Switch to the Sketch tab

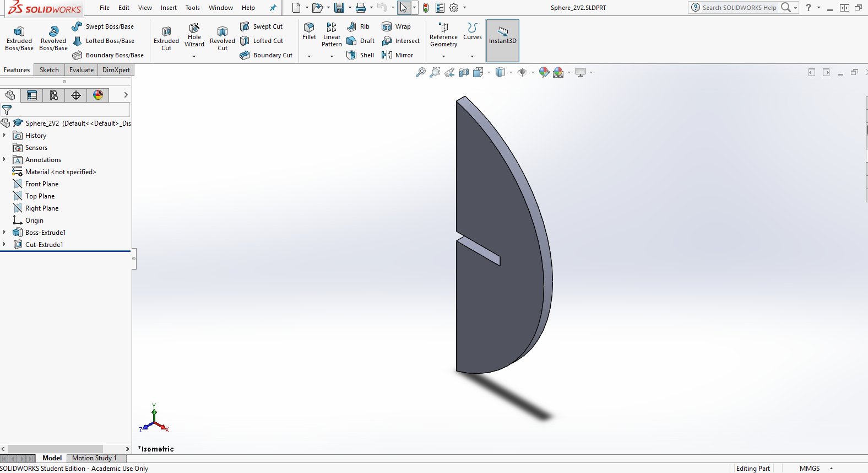[x=49, y=70]
